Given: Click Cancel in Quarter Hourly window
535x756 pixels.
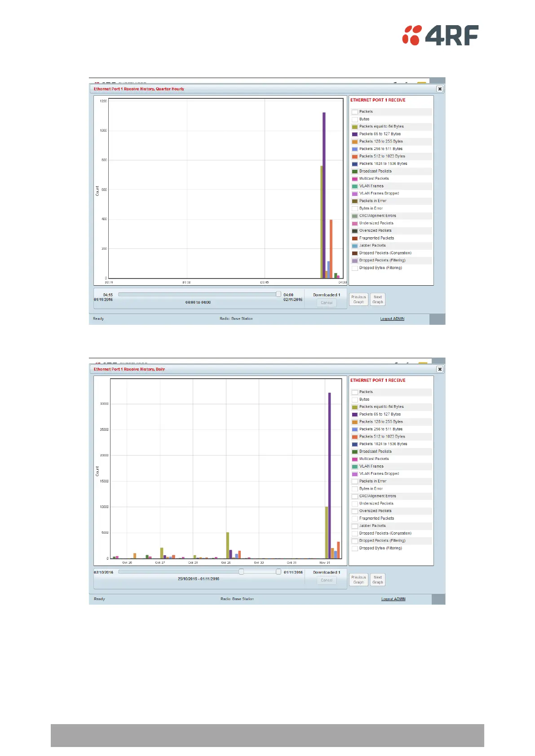Looking at the screenshot, I should pos(327,303).
